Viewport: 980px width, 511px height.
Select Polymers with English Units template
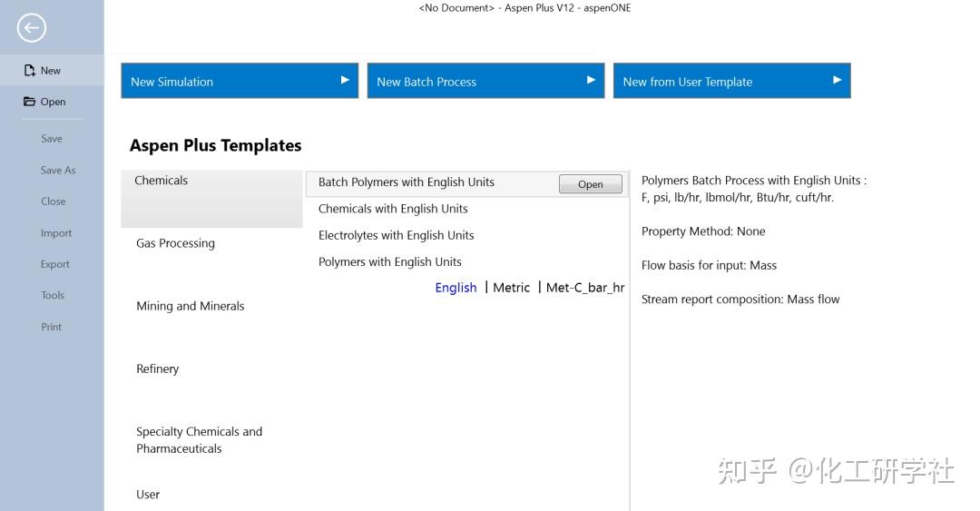[389, 261]
